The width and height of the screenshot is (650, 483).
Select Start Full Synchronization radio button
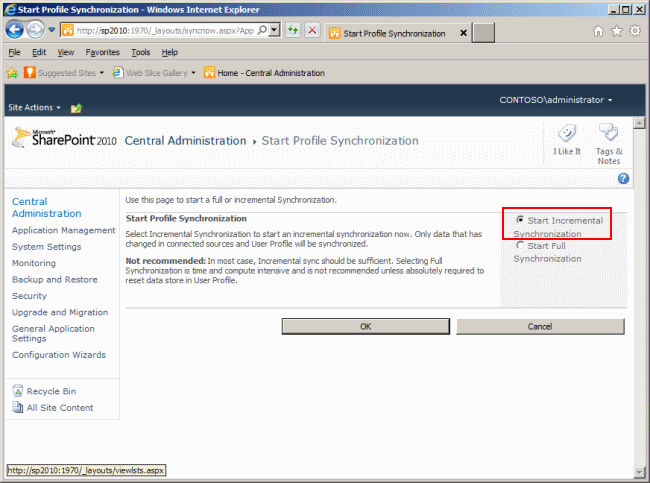pyautogui.click(x=520, y=245)
